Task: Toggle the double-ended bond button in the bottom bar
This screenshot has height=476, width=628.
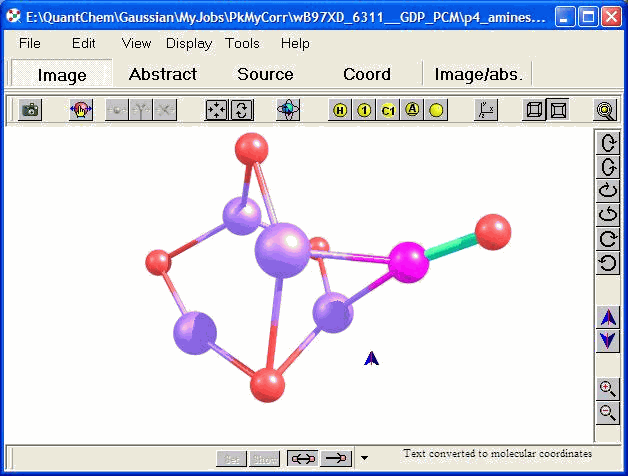Action: 302,458
